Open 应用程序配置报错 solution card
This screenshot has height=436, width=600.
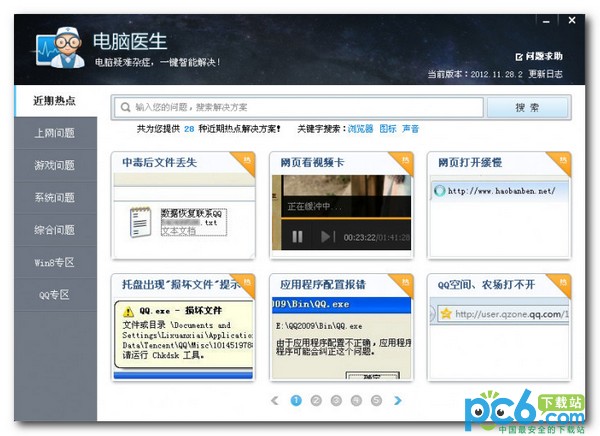(341, 326)
